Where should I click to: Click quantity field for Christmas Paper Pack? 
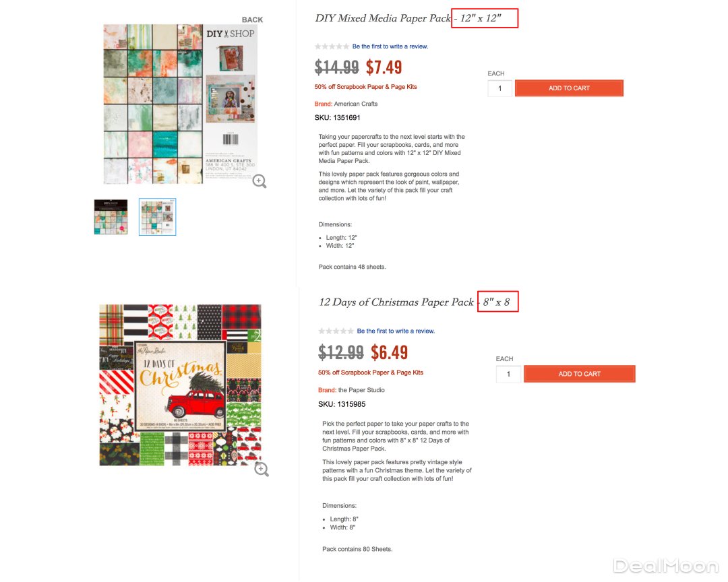[508, 374]
